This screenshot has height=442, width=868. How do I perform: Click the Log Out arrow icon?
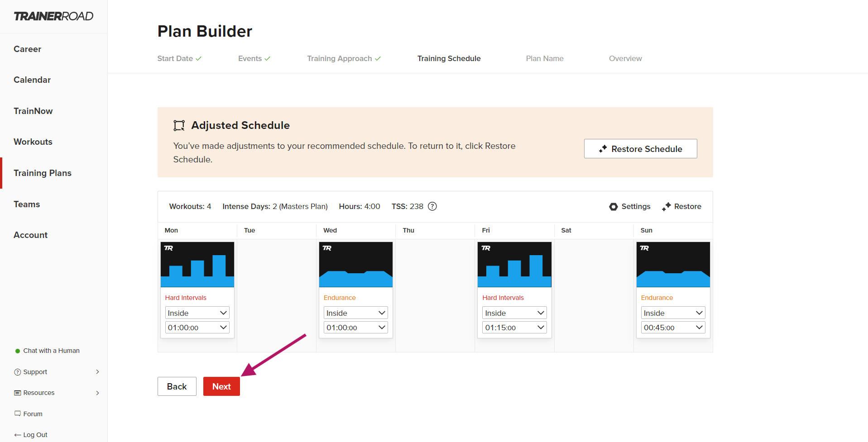pyautogui.click(x=18, y=435)
